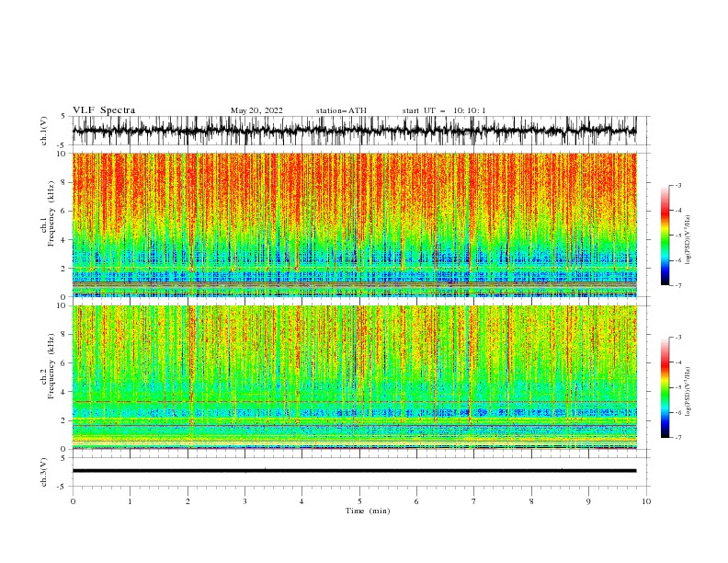The height and width of the screenshot is (563, 728).
Task: Click the flat ch.3 voltage trace
Action: point(354,471)
